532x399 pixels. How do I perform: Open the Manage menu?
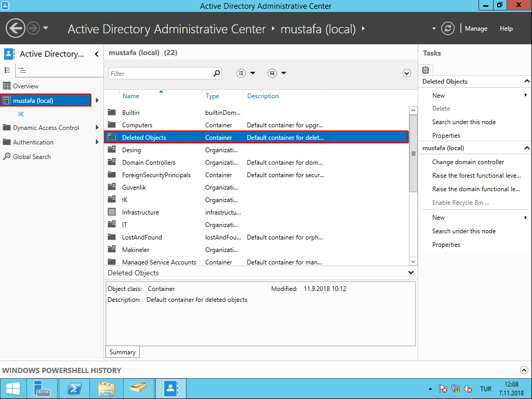(476, 29)
